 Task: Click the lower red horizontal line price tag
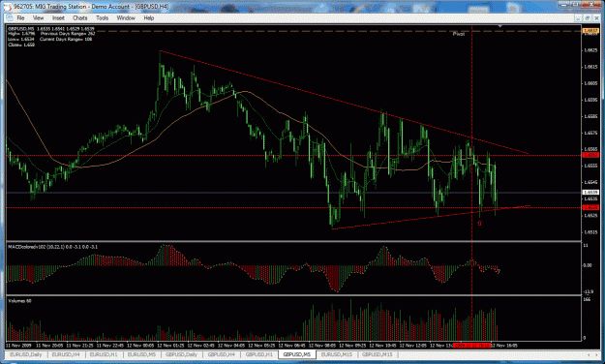[590, 208]
